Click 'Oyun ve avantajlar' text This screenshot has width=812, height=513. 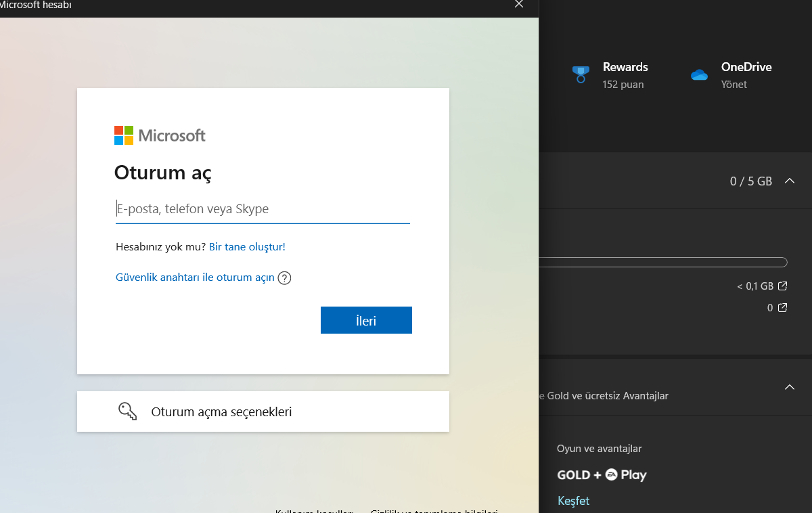pyautogui.click(x=600, y=449)
